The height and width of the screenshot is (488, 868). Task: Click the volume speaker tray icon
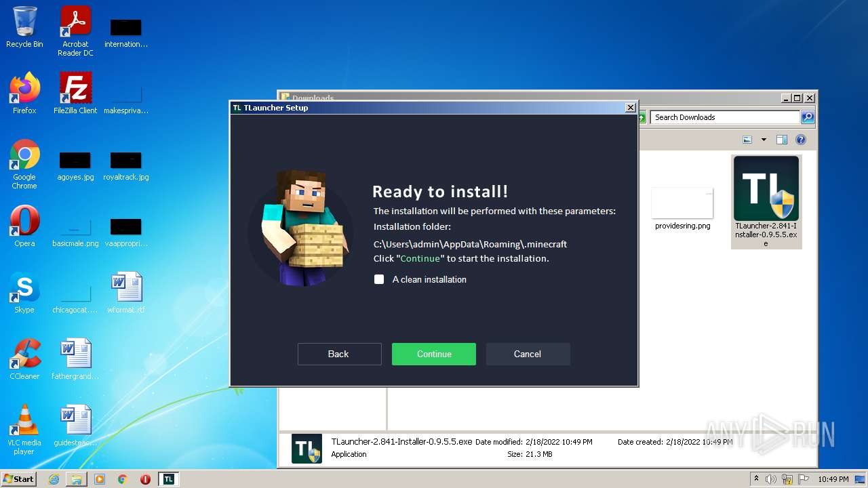[771, 479]
